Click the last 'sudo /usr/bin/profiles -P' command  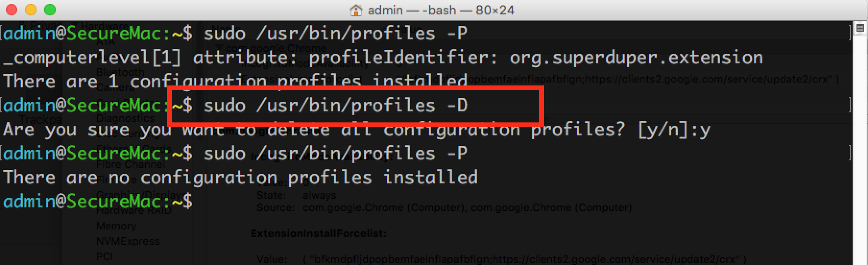tap(335, 154)
